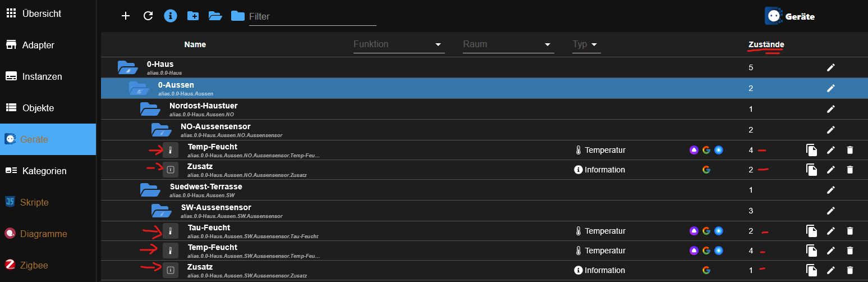This screenshot has width=868, height=282.
Task: Click the state count 5 in 0-Haus row
Action: (x=751, y=67)
